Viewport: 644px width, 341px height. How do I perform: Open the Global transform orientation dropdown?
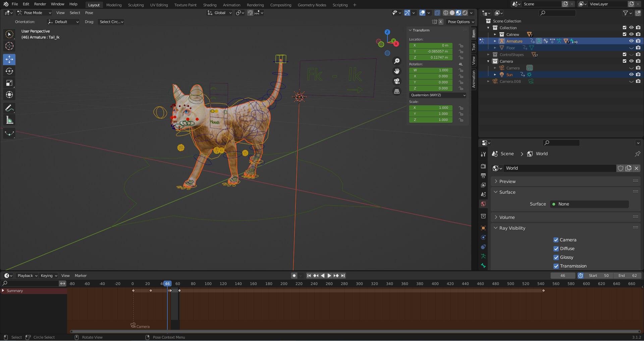pos(220,13)
